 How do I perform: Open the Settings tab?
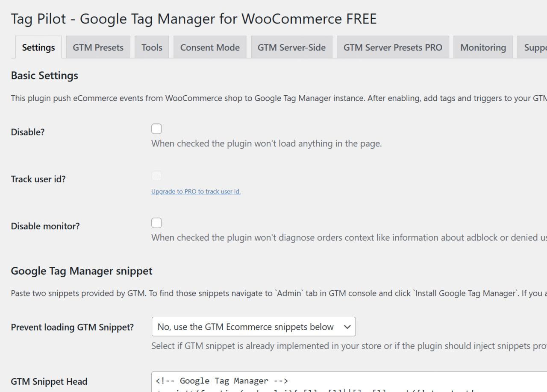38,47
